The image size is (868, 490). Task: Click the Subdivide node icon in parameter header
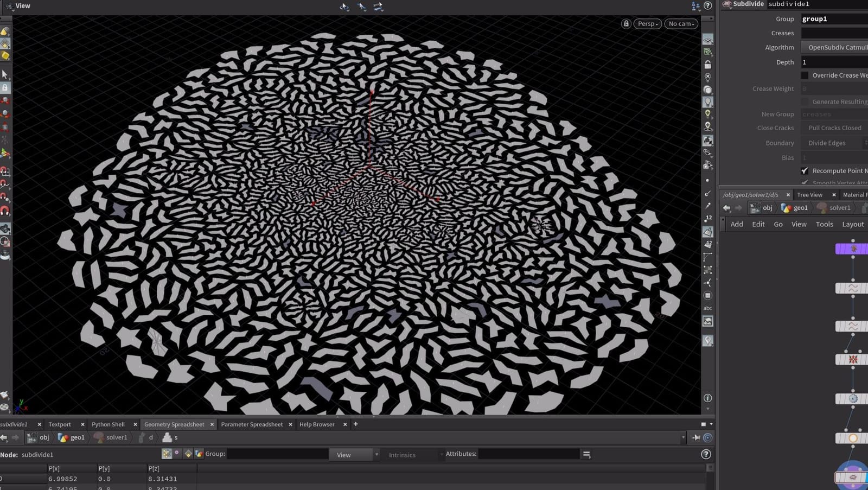(726, 4)
